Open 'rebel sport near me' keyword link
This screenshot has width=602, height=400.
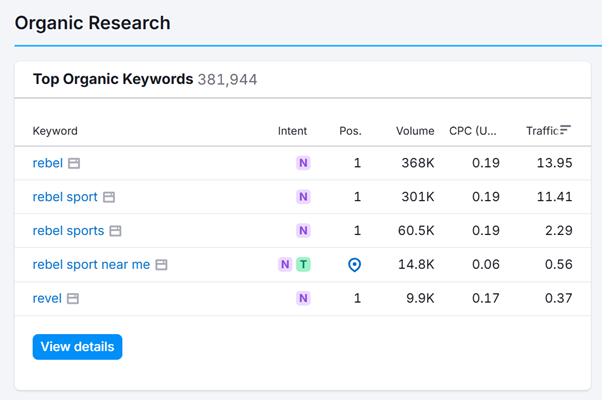91,265
